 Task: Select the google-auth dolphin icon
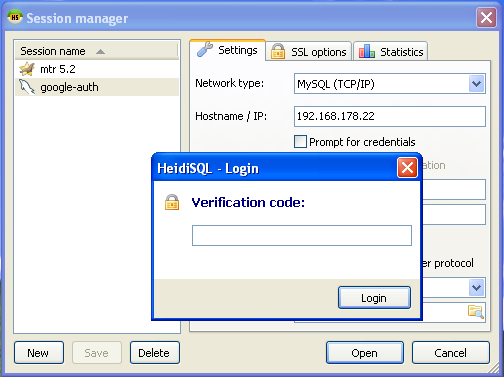(27, 87)
